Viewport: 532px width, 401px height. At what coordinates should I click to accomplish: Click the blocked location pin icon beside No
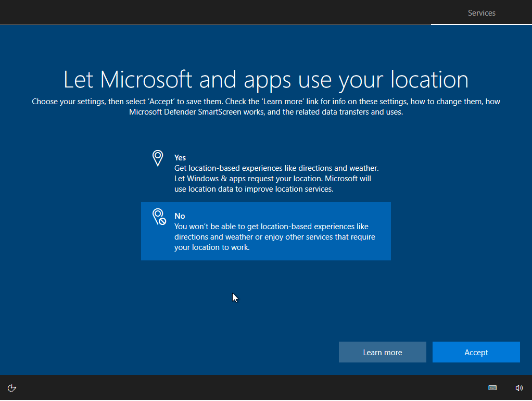[x=159, y=217]
